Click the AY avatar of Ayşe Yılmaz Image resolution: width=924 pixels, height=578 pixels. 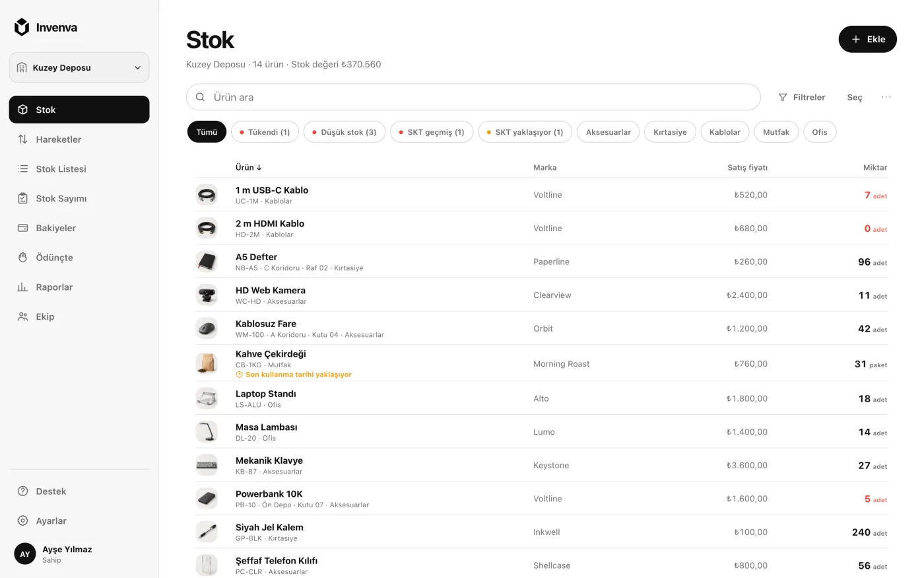click(x=25, y=554)
